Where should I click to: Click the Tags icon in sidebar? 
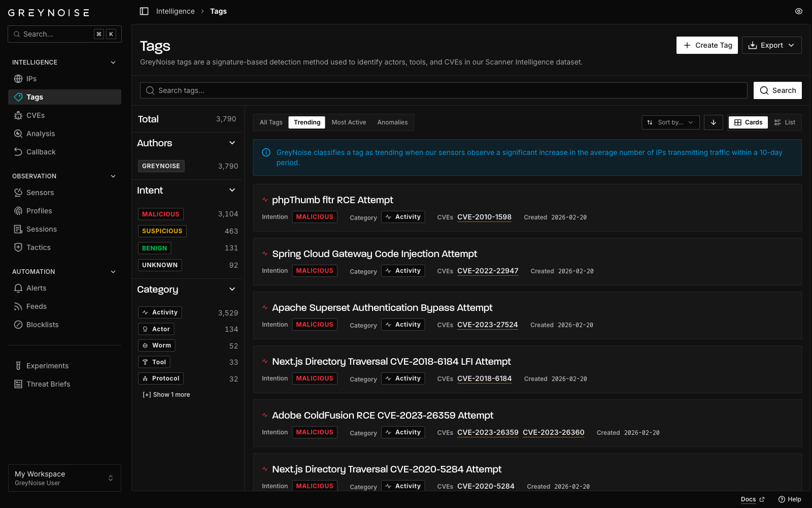point(18,97)
